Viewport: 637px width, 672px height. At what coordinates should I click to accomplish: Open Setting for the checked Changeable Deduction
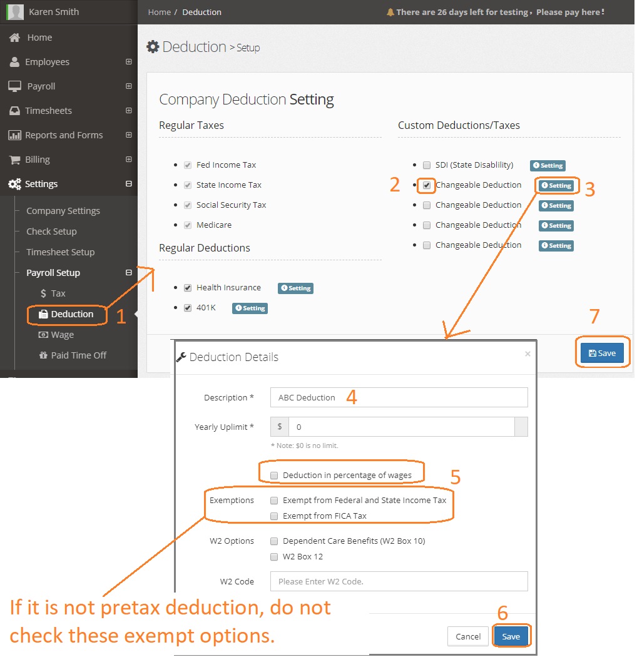click(556, 186)
